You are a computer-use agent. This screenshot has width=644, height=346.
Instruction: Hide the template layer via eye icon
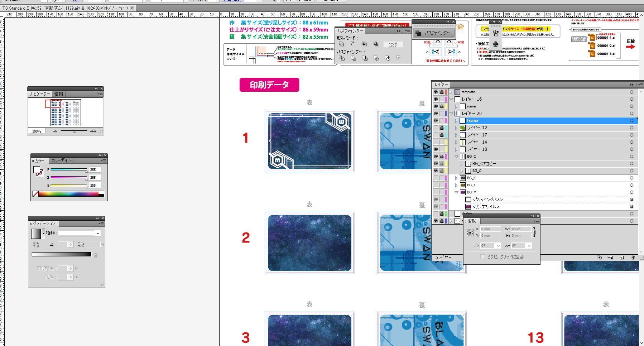436,92
